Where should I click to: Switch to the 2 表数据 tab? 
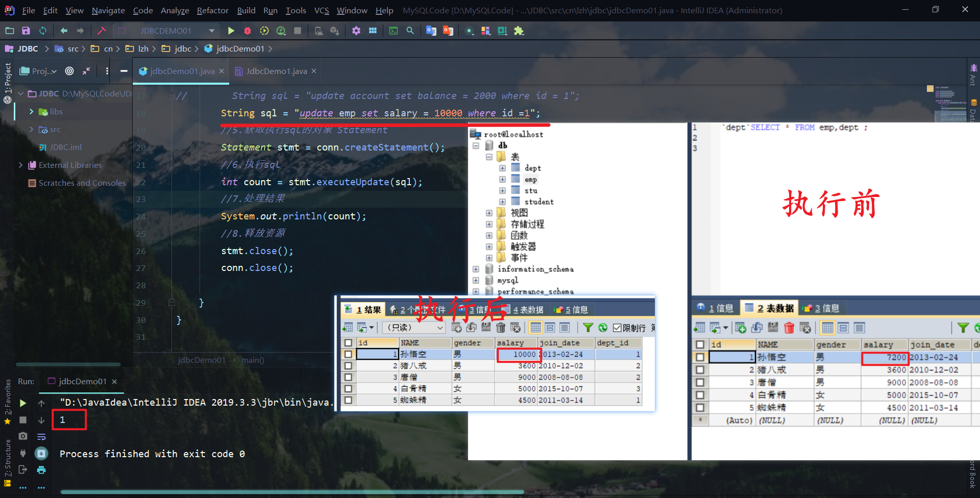click(769, 308)
